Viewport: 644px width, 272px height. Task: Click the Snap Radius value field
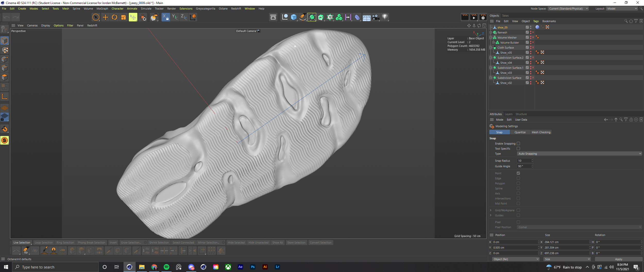(x=525, y=161)
